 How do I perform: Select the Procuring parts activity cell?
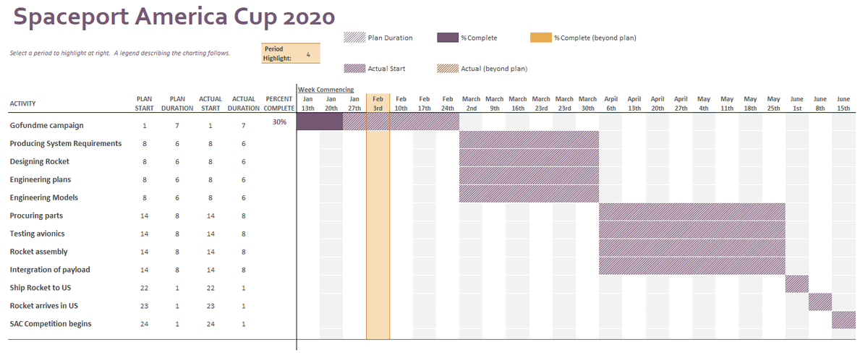pyautogui.click(x=36, y=215)
